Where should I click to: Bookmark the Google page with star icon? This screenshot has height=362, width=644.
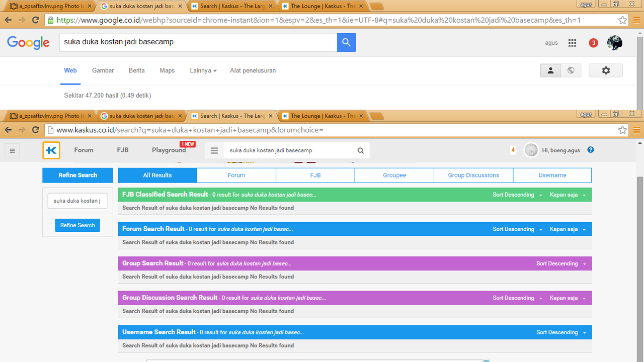622,20
